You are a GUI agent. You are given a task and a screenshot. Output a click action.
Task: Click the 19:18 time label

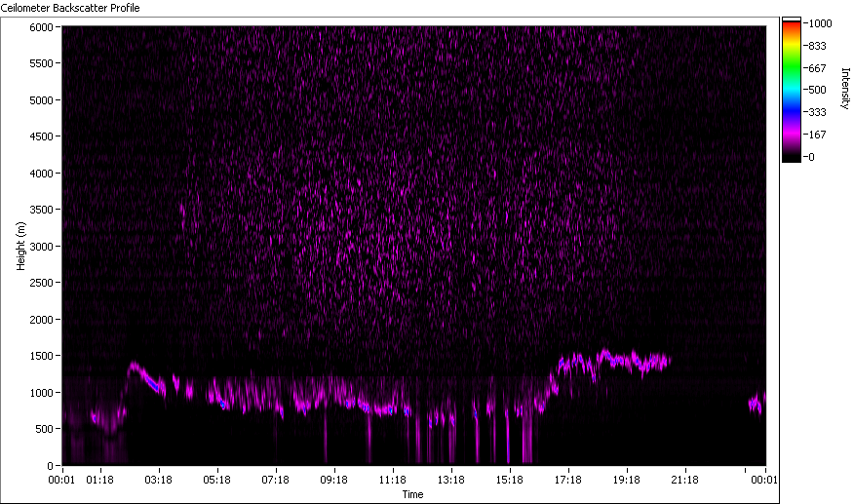coord(627,480)
